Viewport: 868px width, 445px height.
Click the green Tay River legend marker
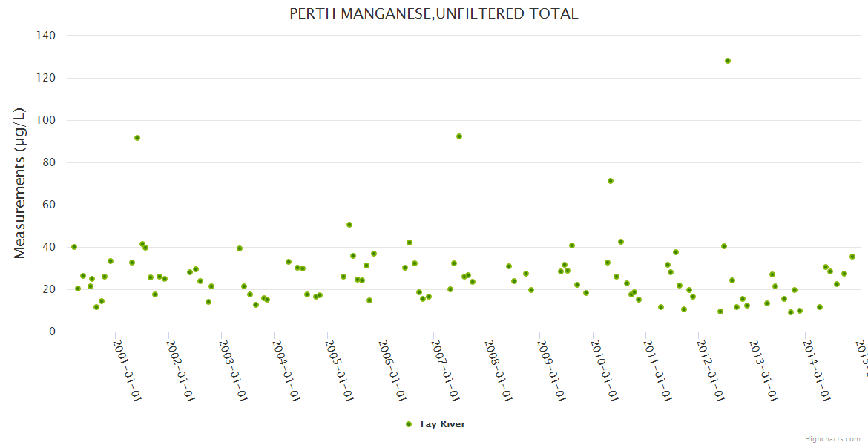409,424
